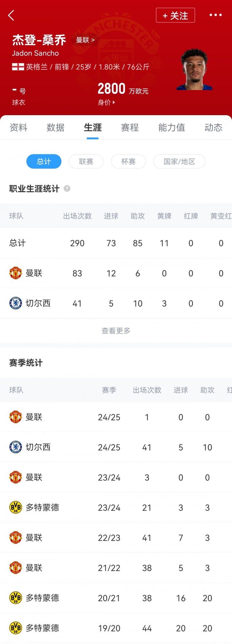232x644 pixels.
Task: Select the 联赛 filter pill
Action: coord(86,161)
